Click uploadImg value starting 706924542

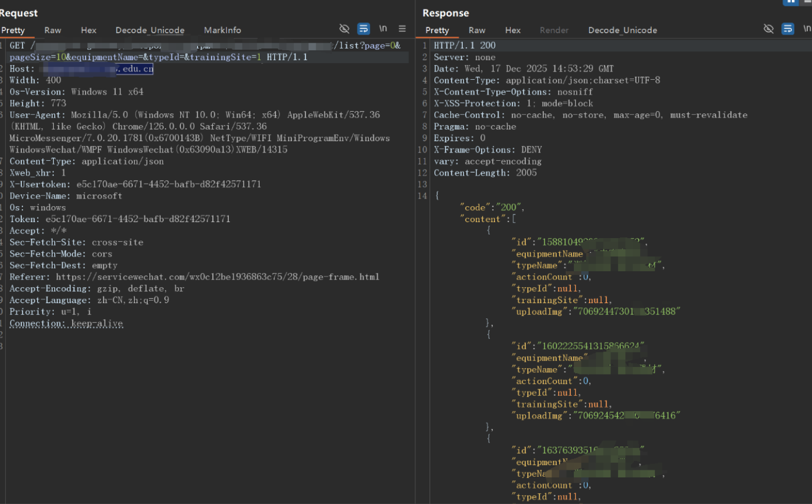coord(626,416)
